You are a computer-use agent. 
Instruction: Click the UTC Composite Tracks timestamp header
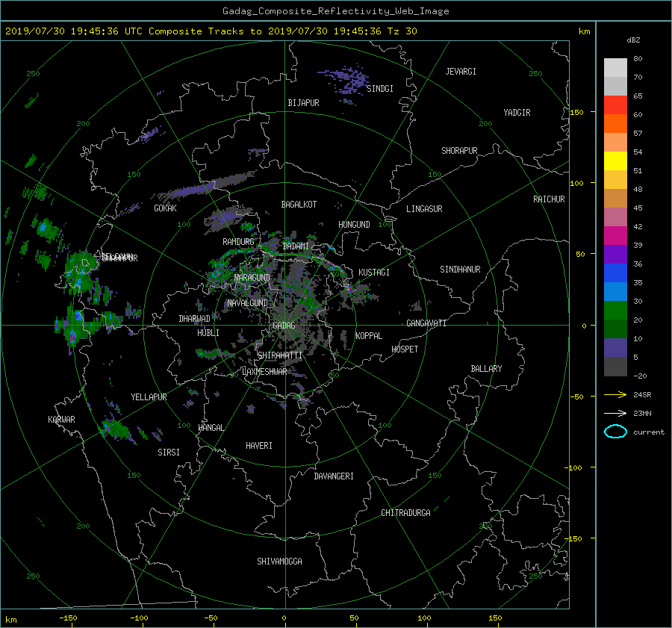(x=211, y=31)
